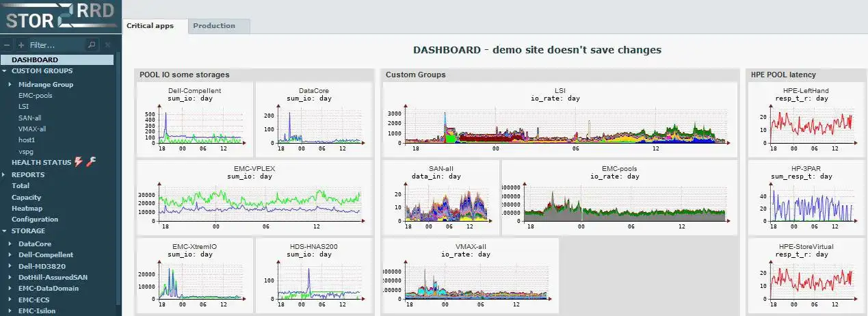Expand the Dell-MD3820 storage node
The height and width of the screenshot is (316, 868).
coord(10,266)
